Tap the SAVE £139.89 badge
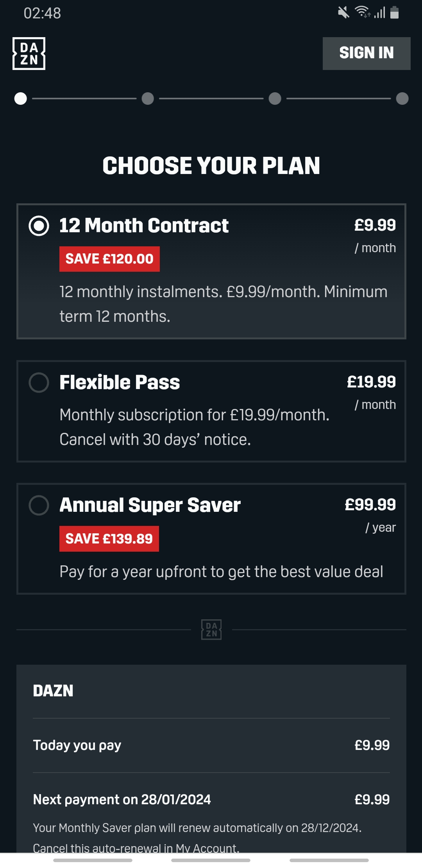This screenshot has width=422, height=868. pos(109,539)
